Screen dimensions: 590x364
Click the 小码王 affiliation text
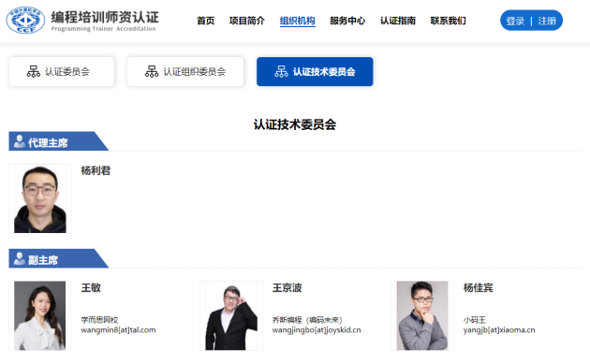click(x=475, y=320)
